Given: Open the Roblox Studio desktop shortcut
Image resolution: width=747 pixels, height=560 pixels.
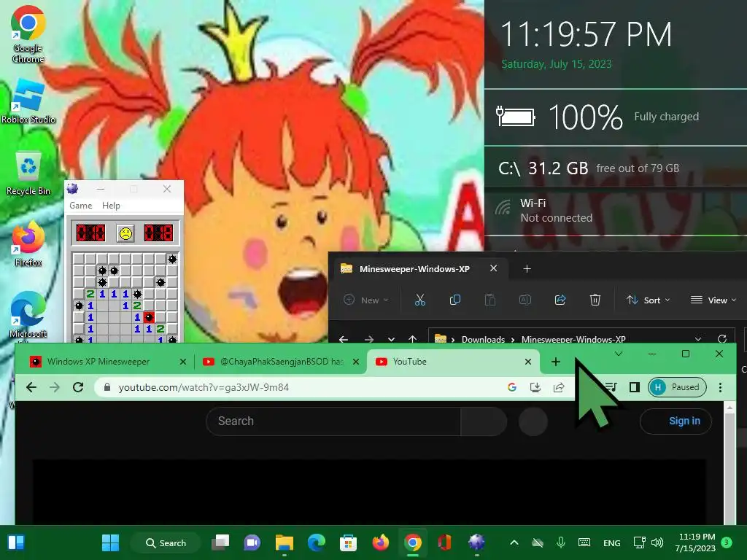Looking at the screenshot, I should [x=28, y=101].
